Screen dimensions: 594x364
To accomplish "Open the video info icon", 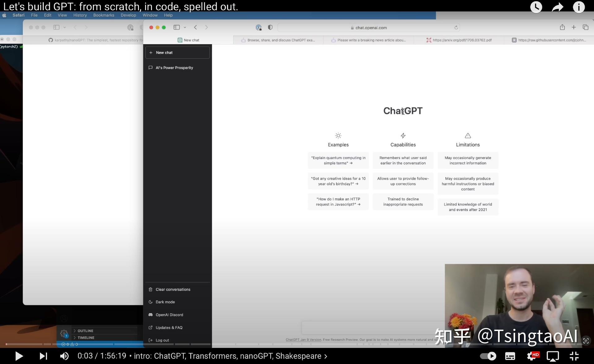I will point(579,7).
